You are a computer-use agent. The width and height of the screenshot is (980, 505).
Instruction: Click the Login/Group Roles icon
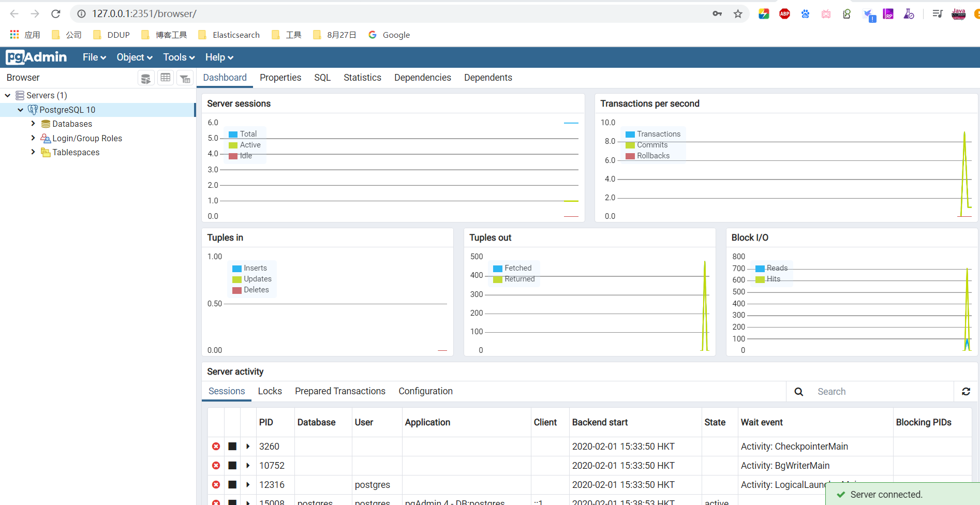46,138
